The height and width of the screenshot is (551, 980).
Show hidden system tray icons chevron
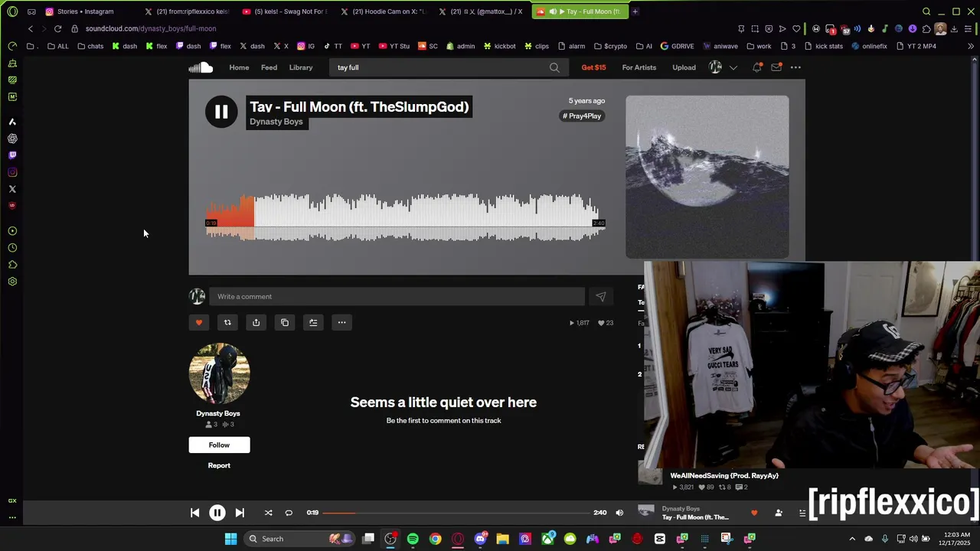(x=852, y=539)
